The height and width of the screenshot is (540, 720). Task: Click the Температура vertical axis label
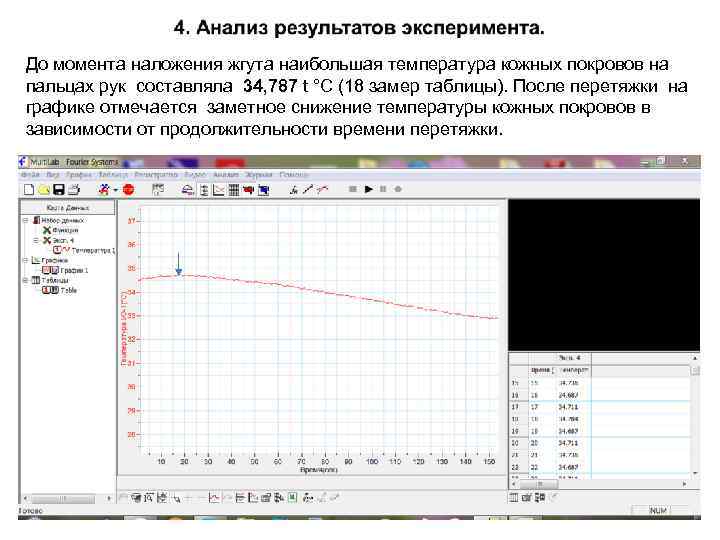124,328
